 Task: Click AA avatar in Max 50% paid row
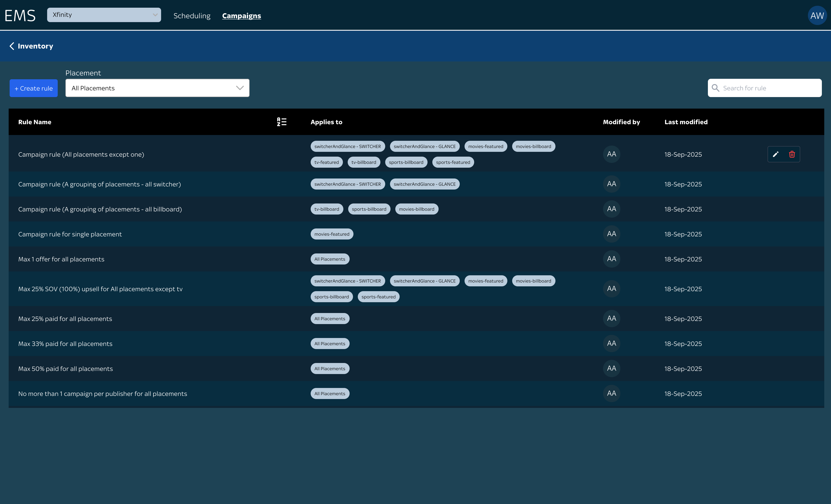611,369
